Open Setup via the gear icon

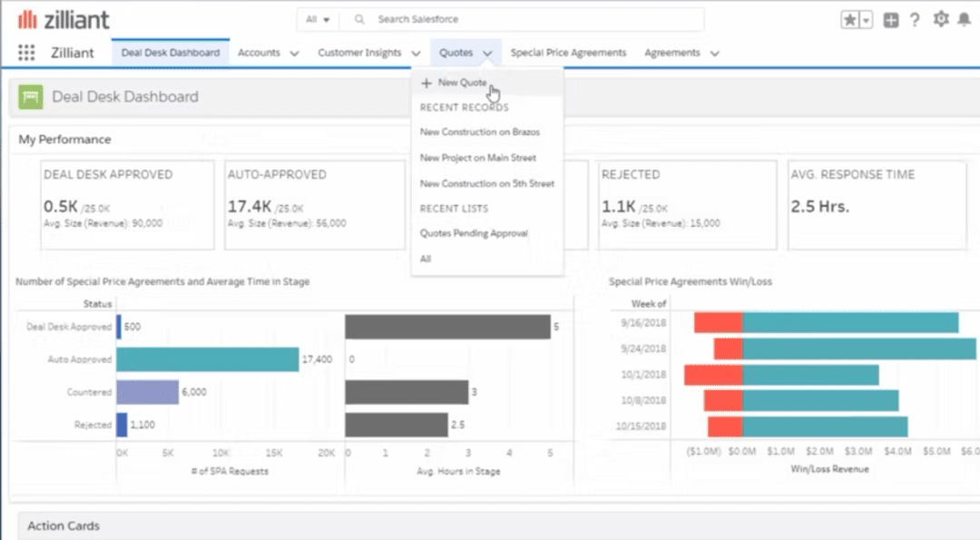(939, 19)
